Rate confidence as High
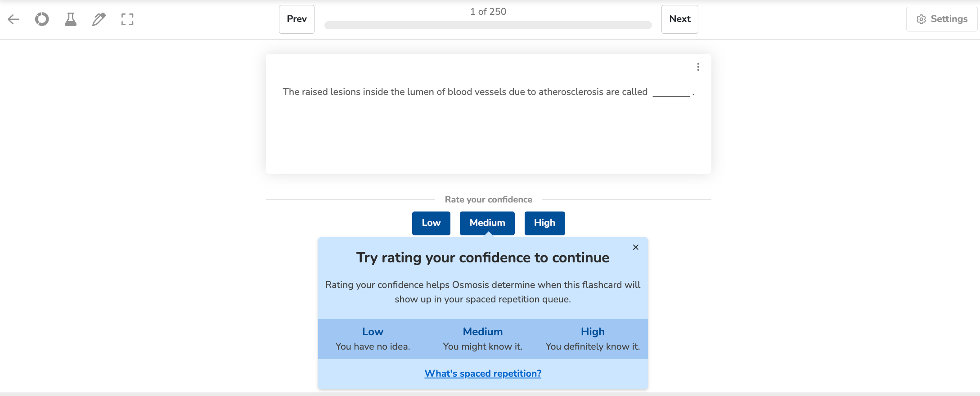 (544, 223)
